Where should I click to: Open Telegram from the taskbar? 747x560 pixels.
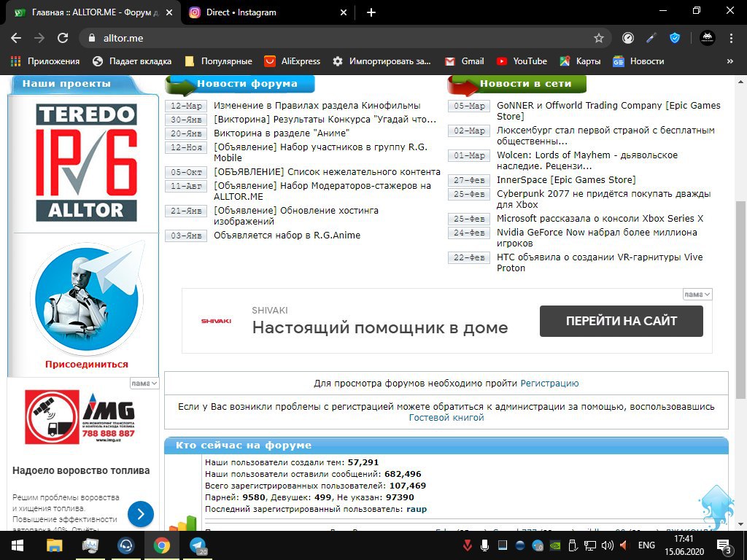[198, 545]
